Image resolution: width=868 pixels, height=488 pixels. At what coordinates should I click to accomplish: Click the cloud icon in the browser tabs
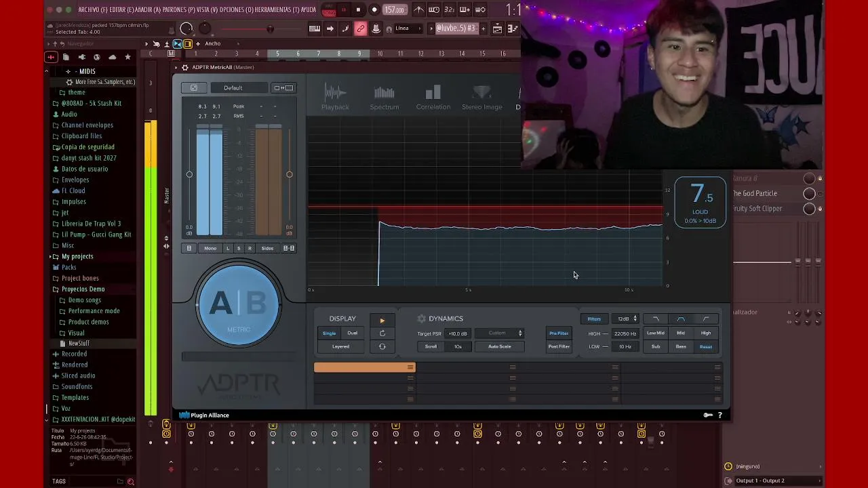click(112, 58)
